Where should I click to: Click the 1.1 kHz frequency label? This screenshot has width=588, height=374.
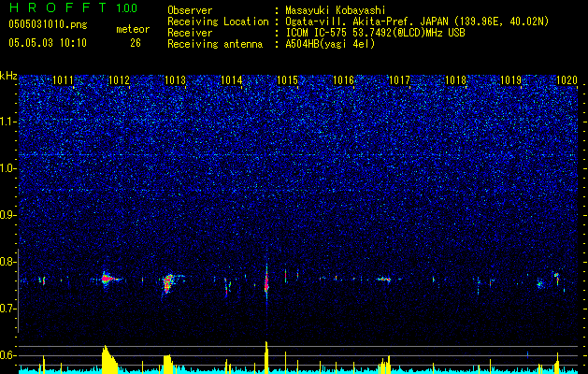(x=8, y=122)
